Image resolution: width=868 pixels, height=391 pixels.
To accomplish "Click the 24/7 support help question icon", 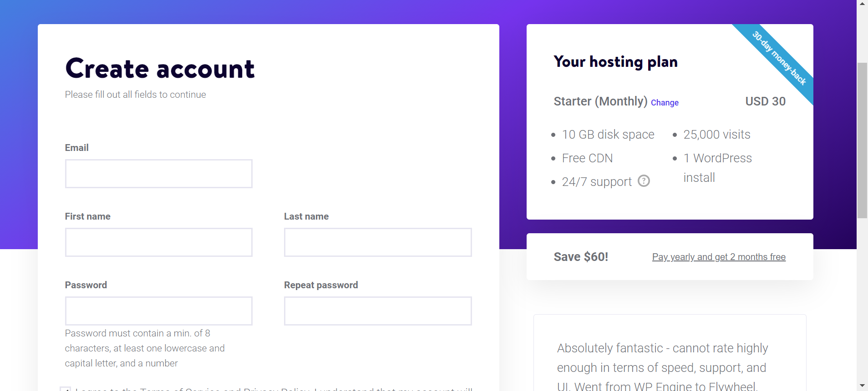I will pyautogui.click(x=644, y=181).
